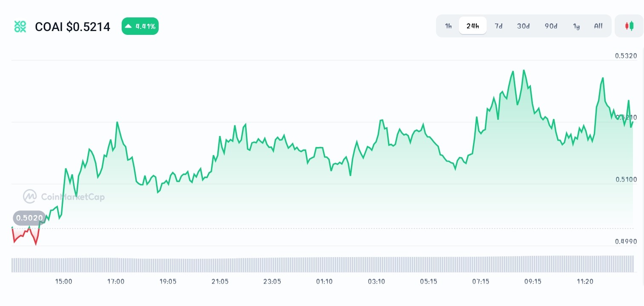
Task: Click the 01:10 time axis label
Action: pyautogui.click(x=324, y=281)
